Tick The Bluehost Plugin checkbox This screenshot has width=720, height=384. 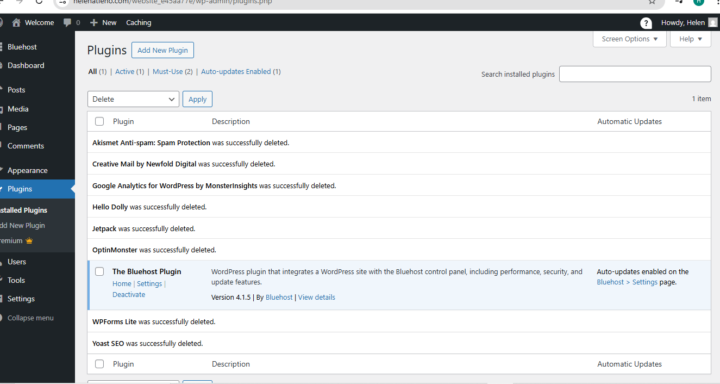(x=99, y=271)
